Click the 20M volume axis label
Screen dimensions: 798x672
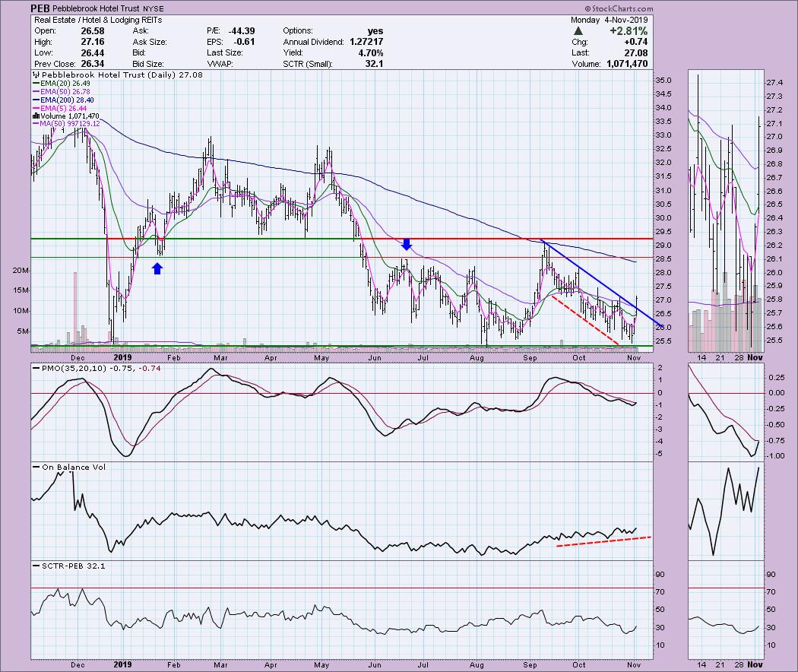pyautogui.click(x=21, y=271)
